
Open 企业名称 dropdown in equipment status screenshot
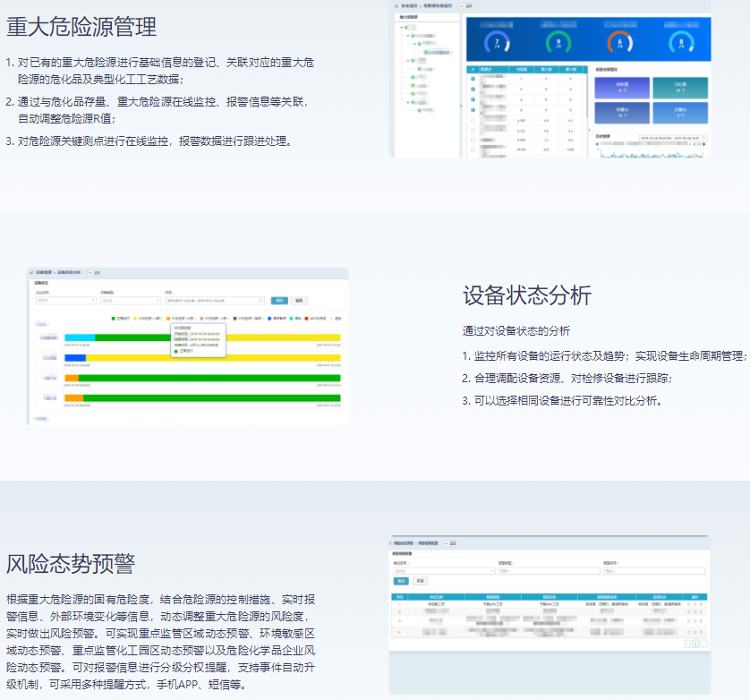pyautogui.click(x=66, y=301)
